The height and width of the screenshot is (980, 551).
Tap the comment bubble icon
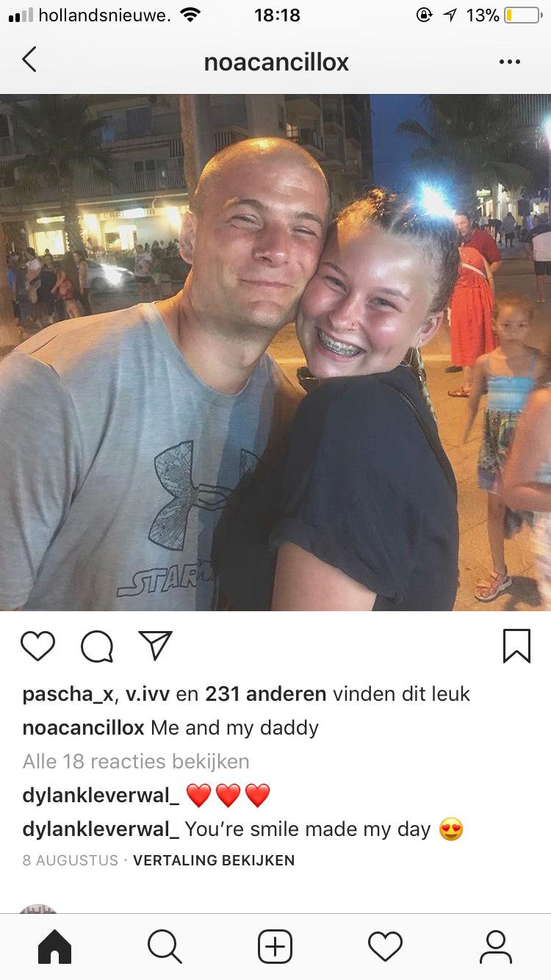point(97,646)
